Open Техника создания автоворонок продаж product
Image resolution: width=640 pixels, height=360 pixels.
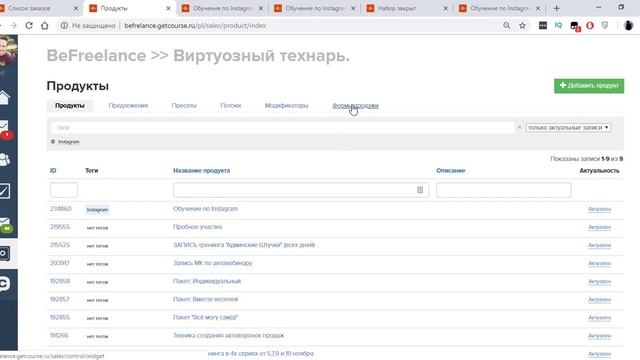pyautogui.click(x=229, y=336)
